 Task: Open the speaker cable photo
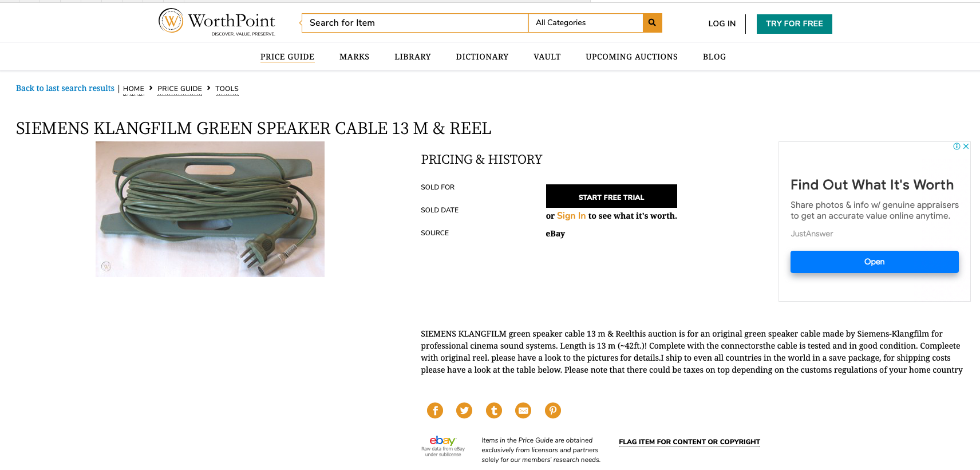point(210,209)
